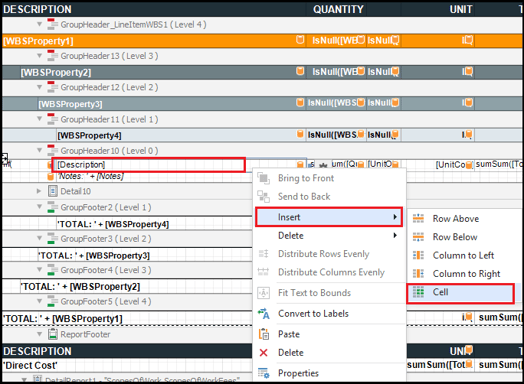
Task: Insert a Column to Right
Action: pyautogui.click(x=464, y=273)
